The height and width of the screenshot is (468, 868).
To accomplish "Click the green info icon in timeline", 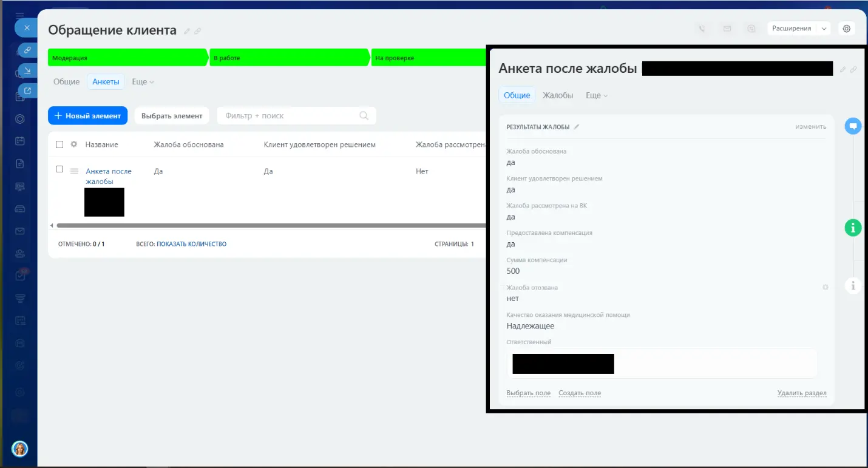I will pos(853,228).
